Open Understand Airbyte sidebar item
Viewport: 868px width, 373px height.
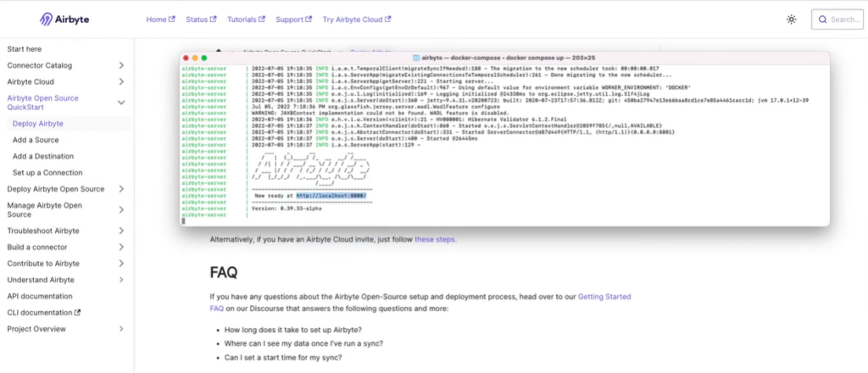(x=41, y=280)
